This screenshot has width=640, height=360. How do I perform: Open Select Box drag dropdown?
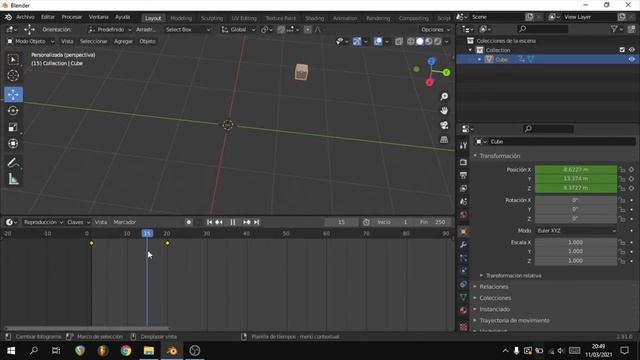pyautogui.click(x=188, y=29)
